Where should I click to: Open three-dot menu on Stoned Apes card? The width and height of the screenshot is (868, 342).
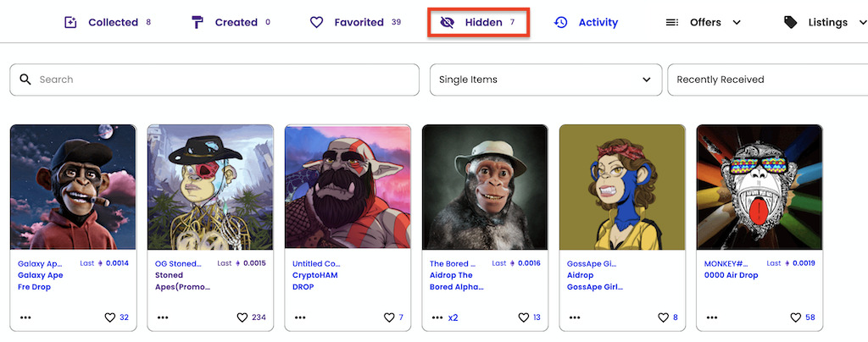tap(163, 317)
